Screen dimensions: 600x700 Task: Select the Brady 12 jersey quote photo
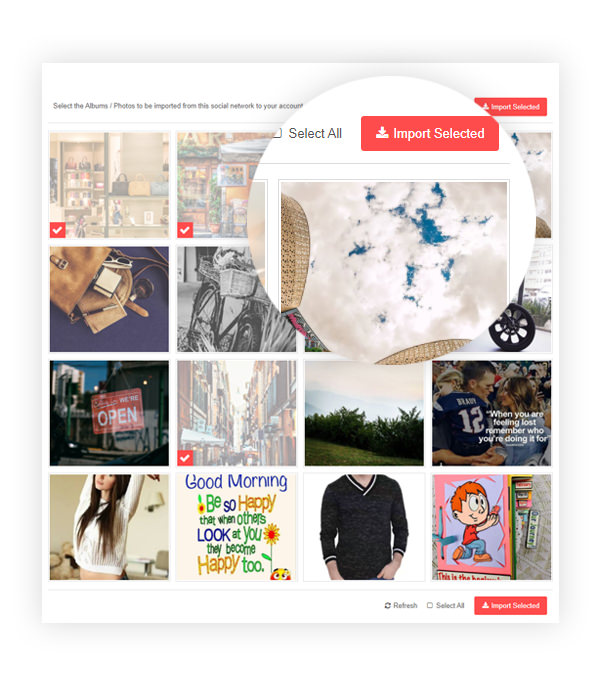coord(492,413)
